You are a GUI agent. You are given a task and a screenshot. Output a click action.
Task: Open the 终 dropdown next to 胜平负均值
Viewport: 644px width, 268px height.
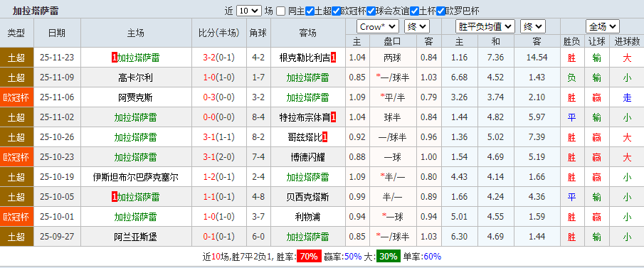tap(533, 27)
